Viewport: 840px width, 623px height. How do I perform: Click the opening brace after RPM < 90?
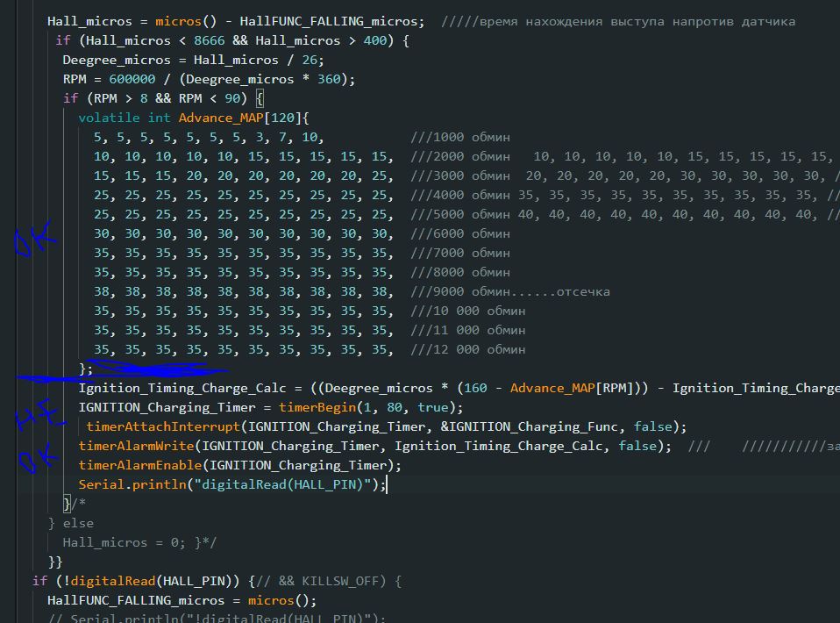pos(260,98)
